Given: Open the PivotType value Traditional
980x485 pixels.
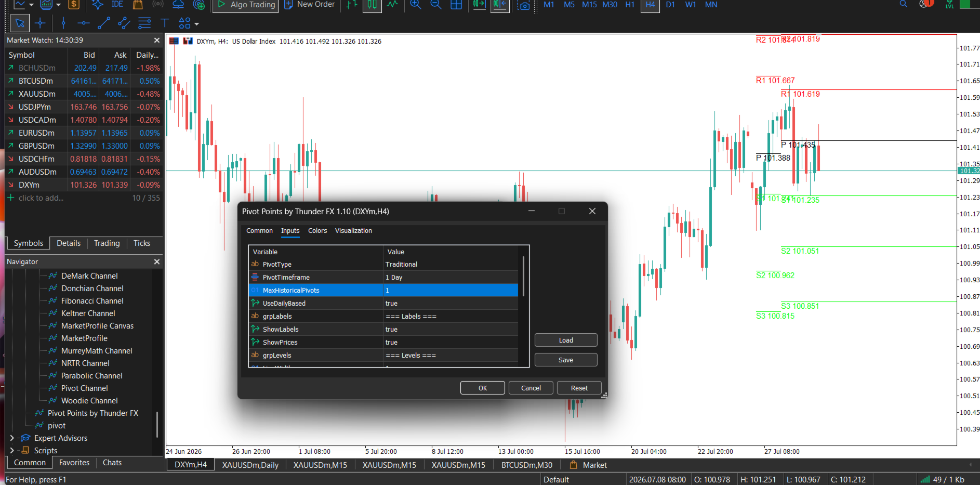Looking at the screenshot, I should (x=451, y=265).
